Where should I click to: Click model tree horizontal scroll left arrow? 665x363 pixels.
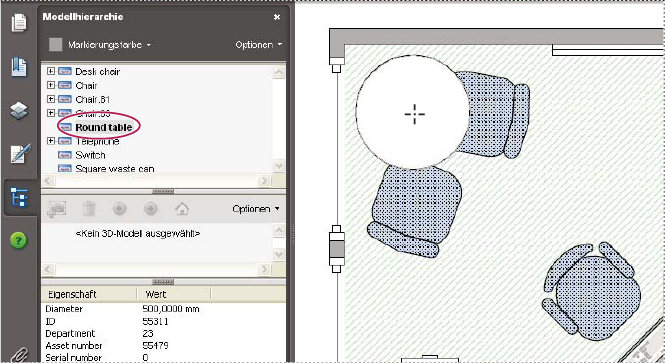pyautogui.click(x=48, y=181)
